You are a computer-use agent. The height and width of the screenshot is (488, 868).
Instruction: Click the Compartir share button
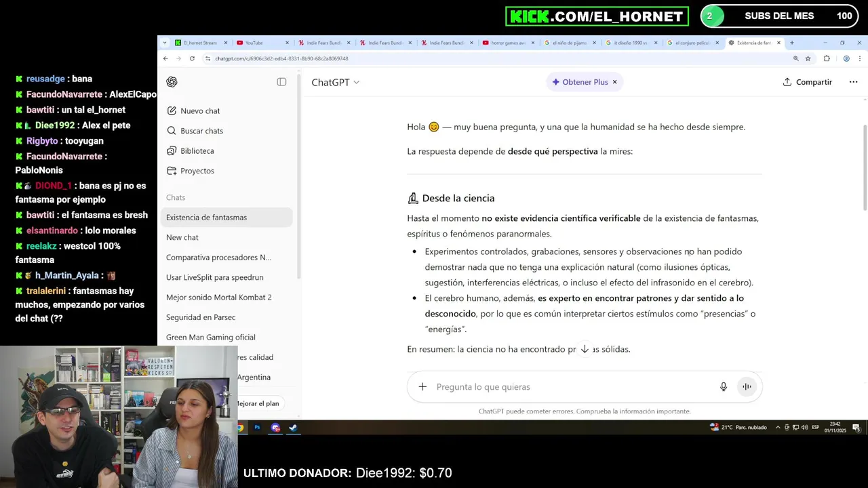tap(807, 82)
